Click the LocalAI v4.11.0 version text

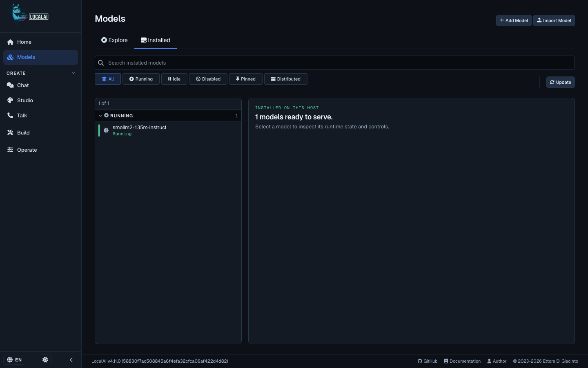pos(160,361)
